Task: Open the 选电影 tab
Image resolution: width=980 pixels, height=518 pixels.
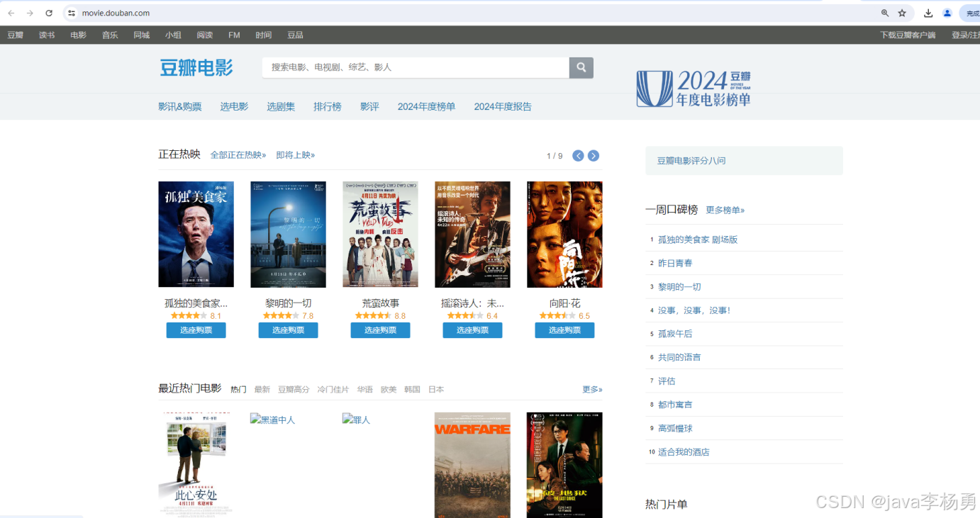Action: click(234, 106)
